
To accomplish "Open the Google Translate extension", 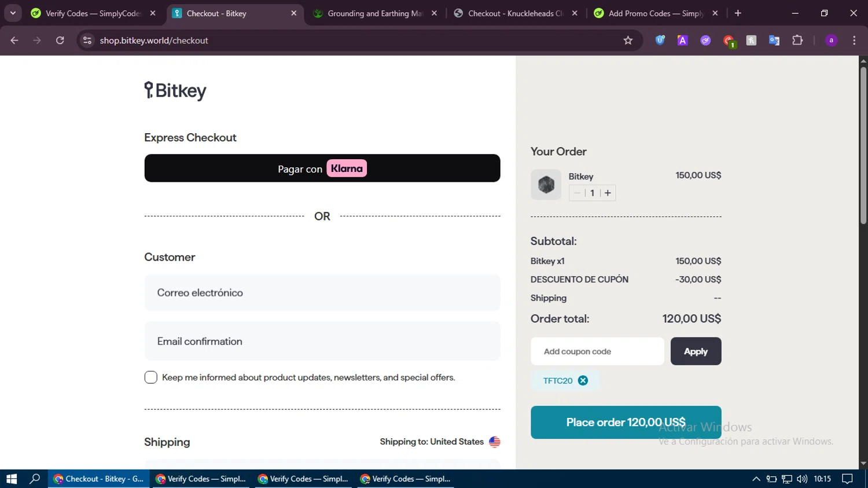I will 774,41.
